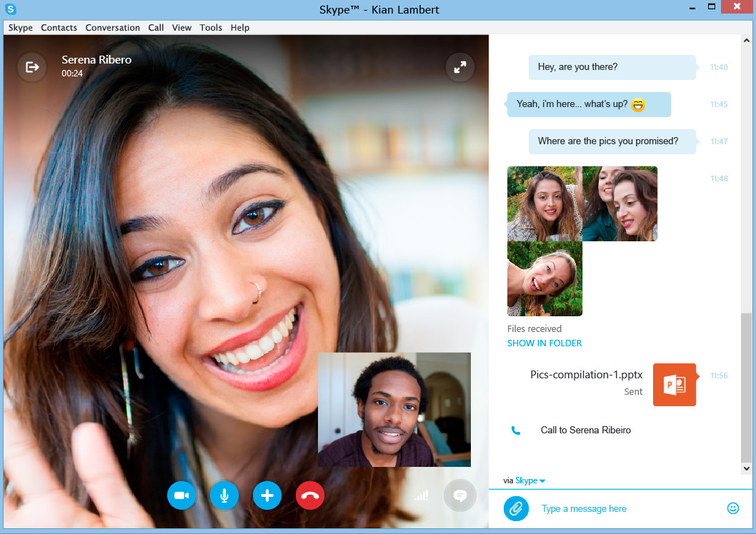Hide the chat panel with speech-bubble button
The image size is (756, 534).
pos(459,495)
